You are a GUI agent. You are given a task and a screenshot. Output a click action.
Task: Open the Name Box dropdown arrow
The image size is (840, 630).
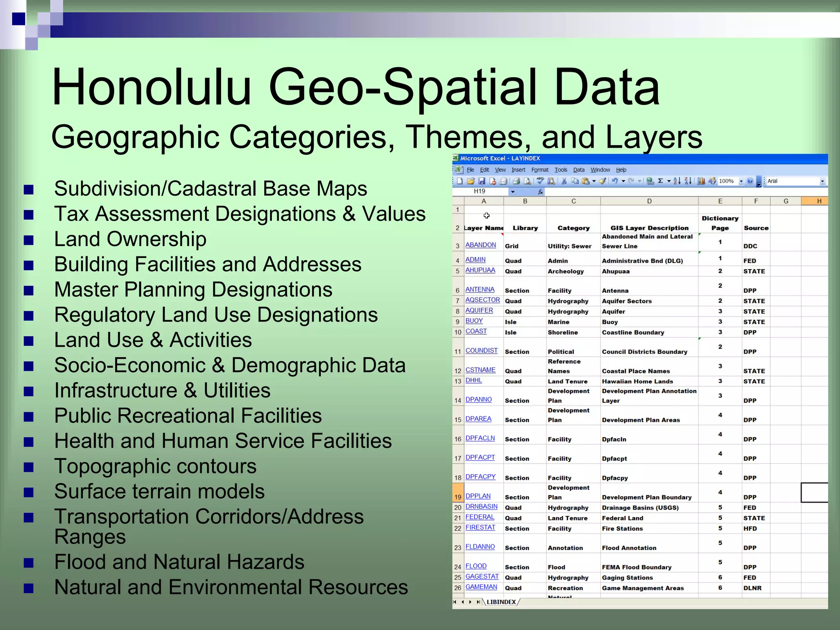coord(513,192)
